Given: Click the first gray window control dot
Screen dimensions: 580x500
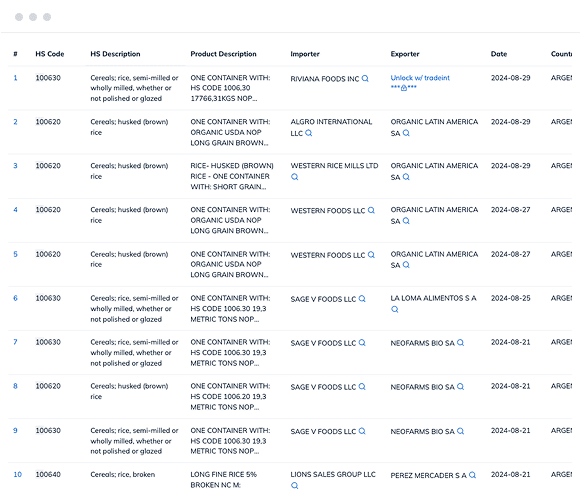Looking at the screenshot, I should (x=19, y=17).
